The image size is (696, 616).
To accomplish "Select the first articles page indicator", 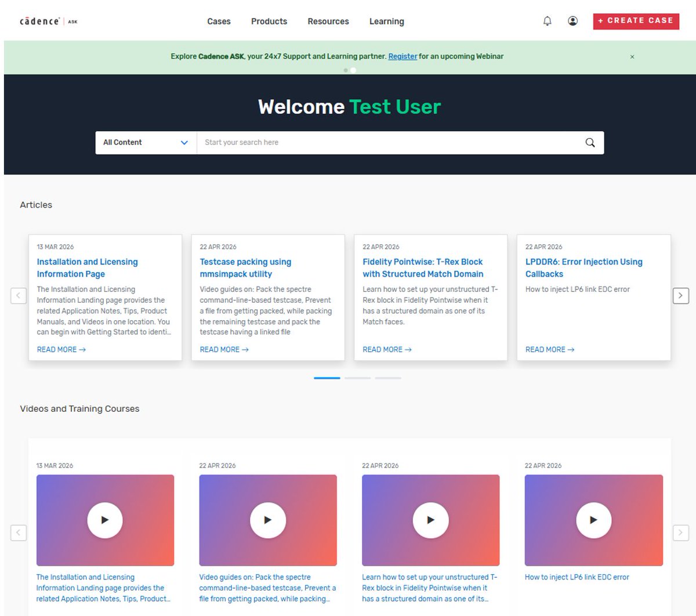I will (327, 378).
